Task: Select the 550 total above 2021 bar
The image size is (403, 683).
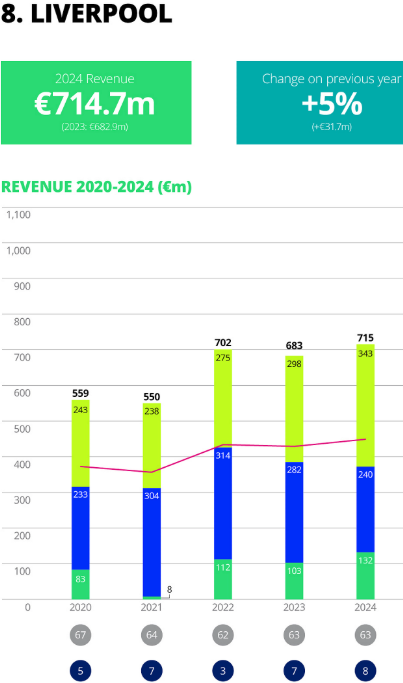Action: pos(152,397)
